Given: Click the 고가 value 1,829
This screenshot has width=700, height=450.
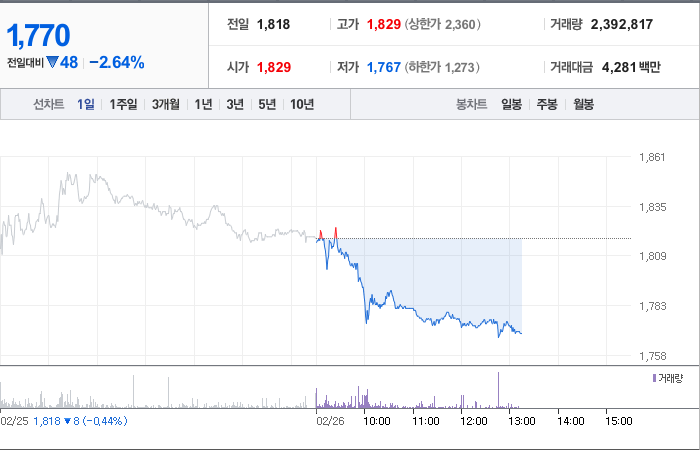Looking at the screenshot, I should point(383,24).
